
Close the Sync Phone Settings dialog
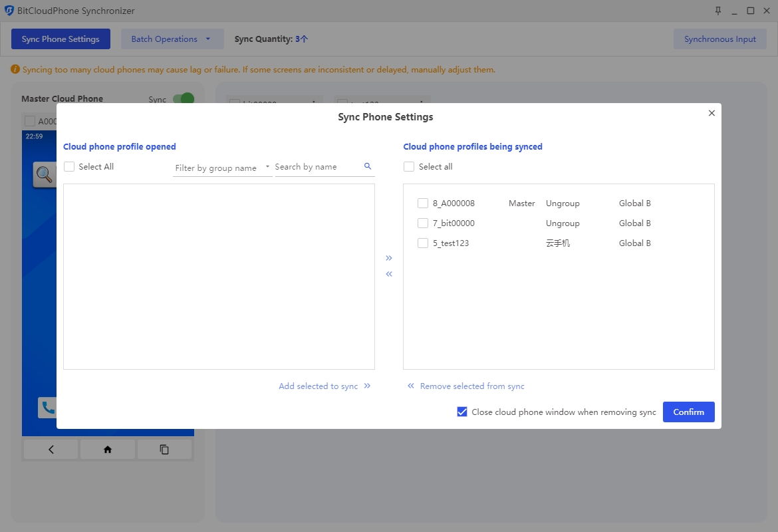point(712,113)
